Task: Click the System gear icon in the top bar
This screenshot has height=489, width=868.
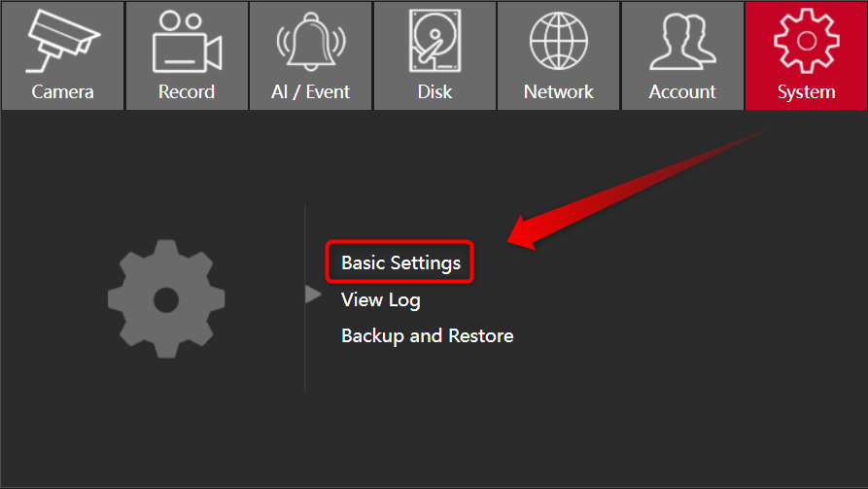Action: (806, 42)
